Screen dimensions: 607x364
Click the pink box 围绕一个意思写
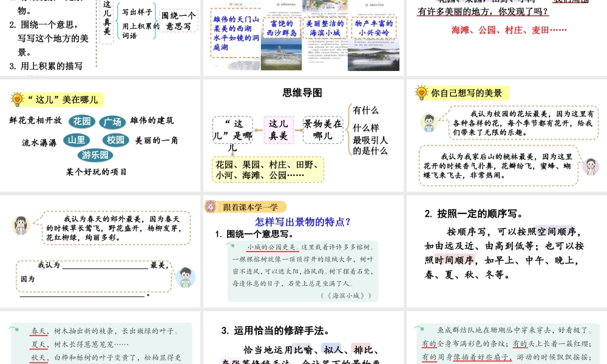click(178, 21)
